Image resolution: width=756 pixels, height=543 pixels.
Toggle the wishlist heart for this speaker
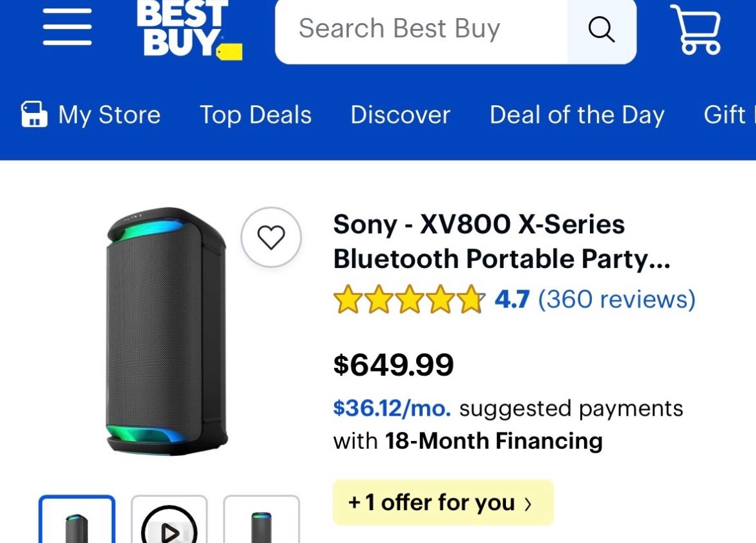tap(271, 238)
